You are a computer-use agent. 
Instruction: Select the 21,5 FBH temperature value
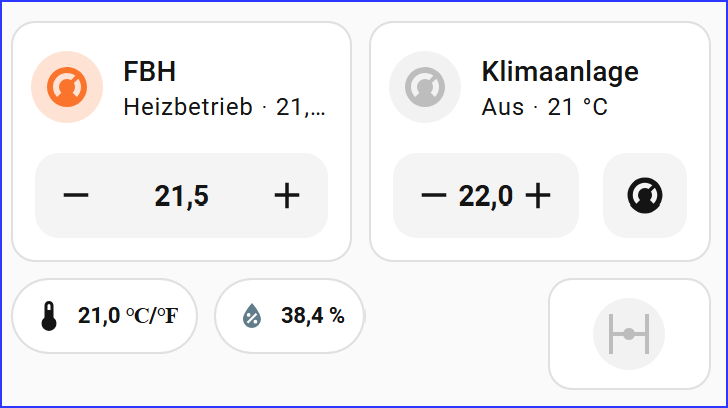pos(182,196)
